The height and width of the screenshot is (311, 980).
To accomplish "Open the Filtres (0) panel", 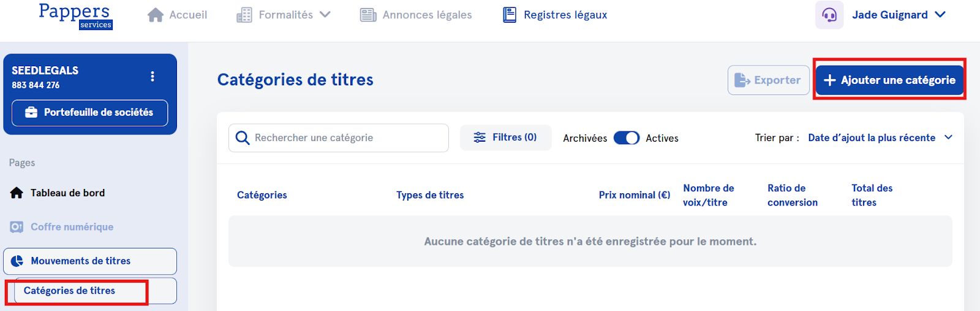I will (x=505, y=137).
